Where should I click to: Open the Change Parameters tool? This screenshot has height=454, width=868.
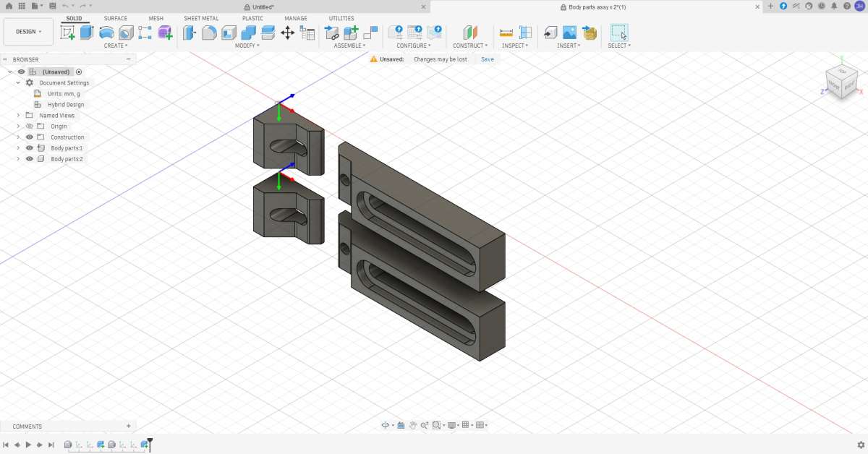click(307, 33)
